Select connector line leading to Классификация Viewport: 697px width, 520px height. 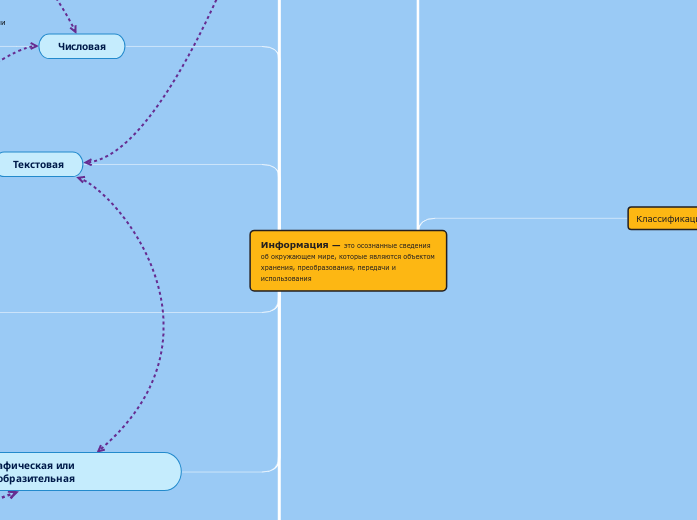[x=520, y=218]
